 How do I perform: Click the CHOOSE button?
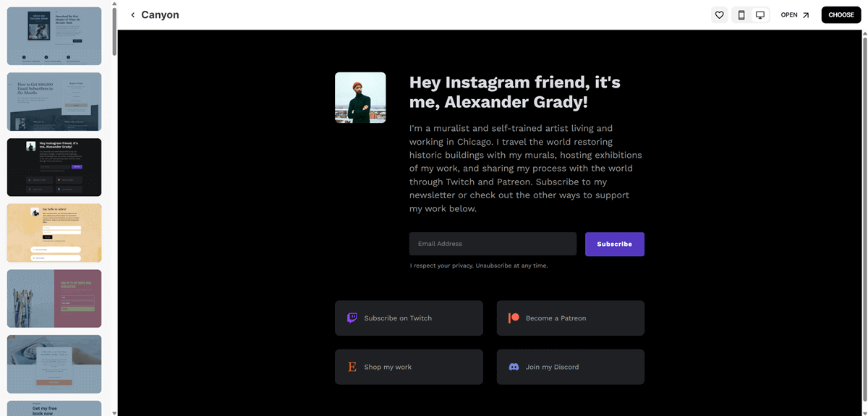(841, 15)
